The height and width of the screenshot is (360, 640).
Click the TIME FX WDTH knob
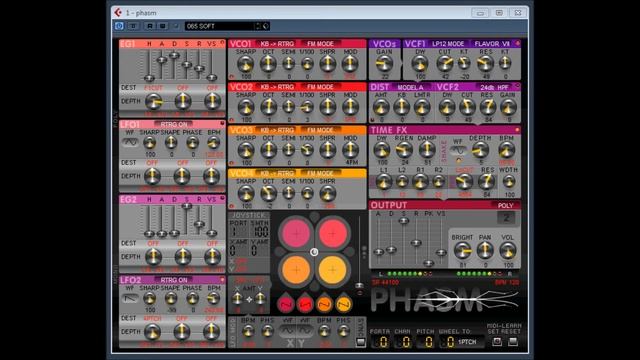tap(509, 181)
